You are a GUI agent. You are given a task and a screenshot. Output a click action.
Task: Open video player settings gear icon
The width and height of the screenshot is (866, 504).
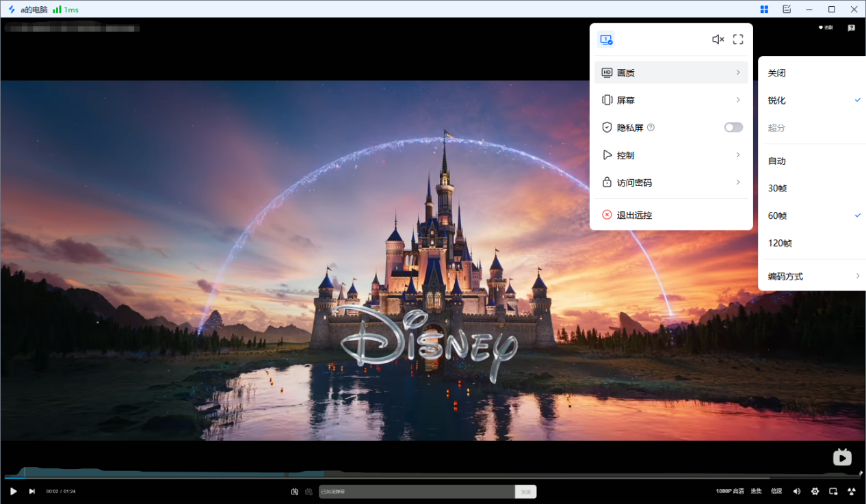pyautogui.click(x=815, y=491)
